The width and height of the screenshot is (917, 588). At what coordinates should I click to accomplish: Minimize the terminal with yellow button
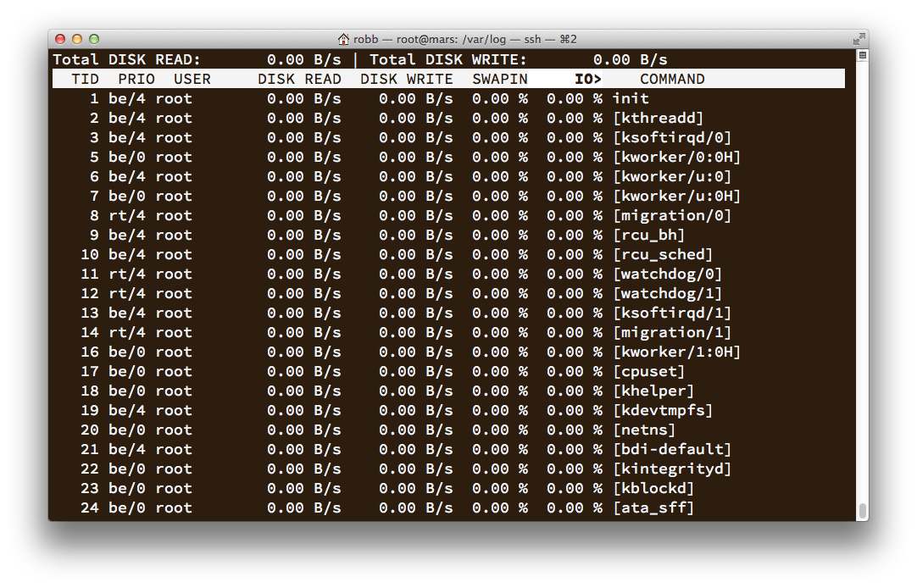tap(77, 39)
